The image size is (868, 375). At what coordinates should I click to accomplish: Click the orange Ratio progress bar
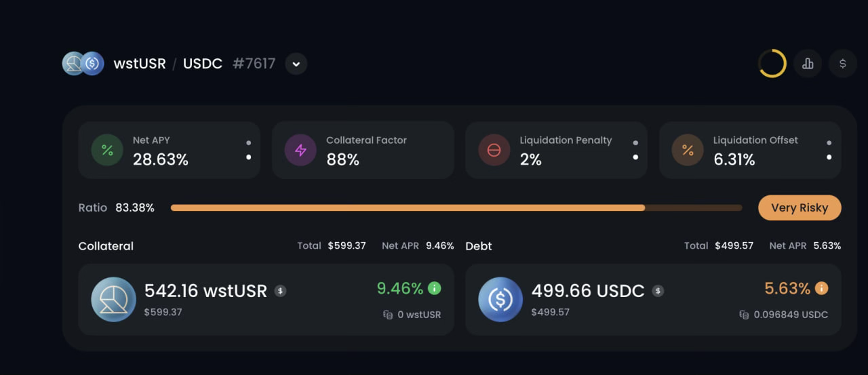(407, 208)
